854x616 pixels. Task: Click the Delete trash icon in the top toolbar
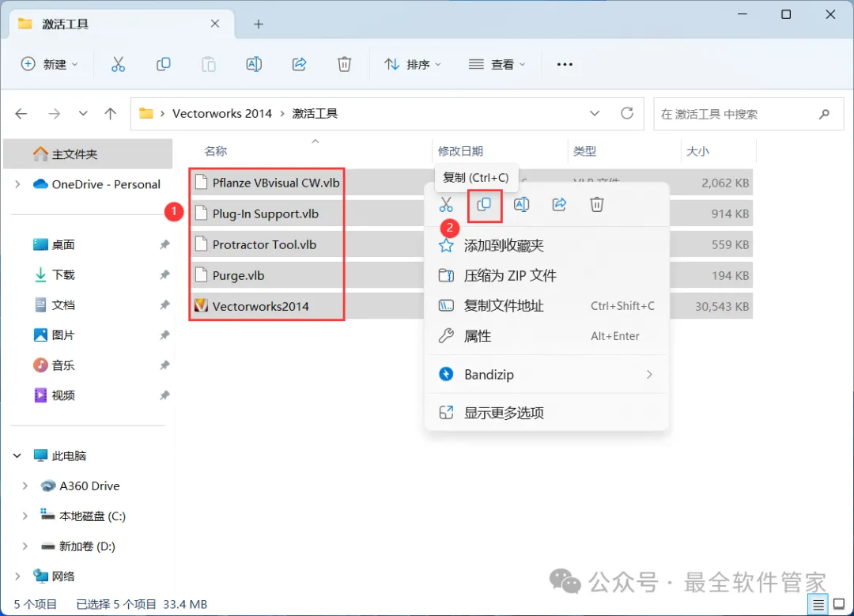click(344, 64)
